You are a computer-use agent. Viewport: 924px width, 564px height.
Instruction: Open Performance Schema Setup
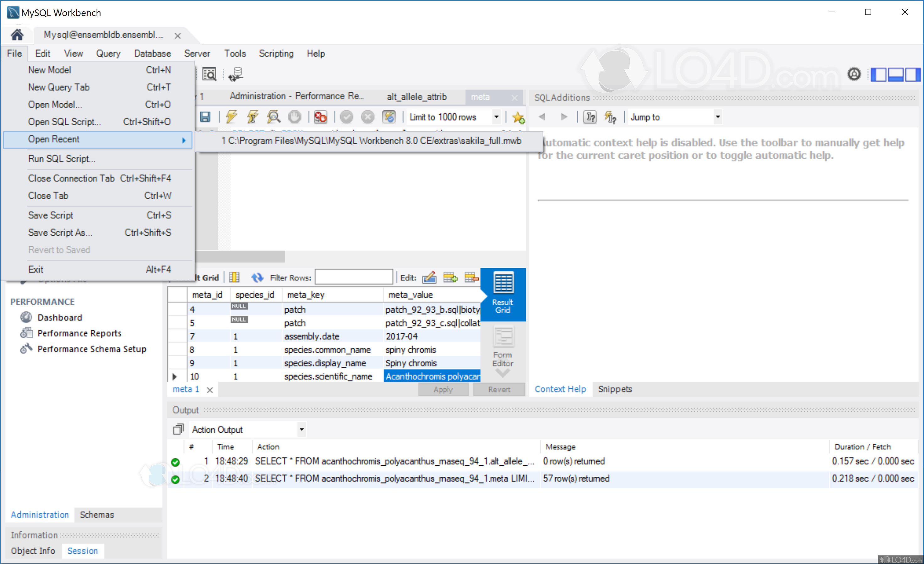[91, 349]
